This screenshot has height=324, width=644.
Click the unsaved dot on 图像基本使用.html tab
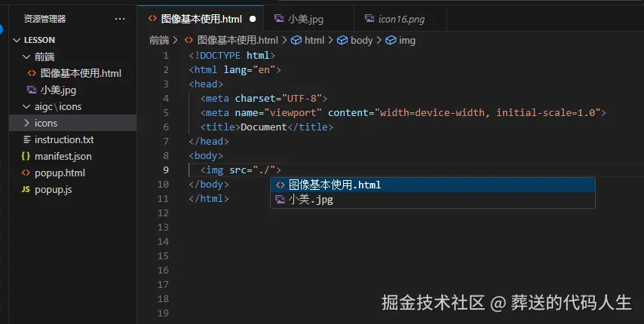(x=252, y=19)
